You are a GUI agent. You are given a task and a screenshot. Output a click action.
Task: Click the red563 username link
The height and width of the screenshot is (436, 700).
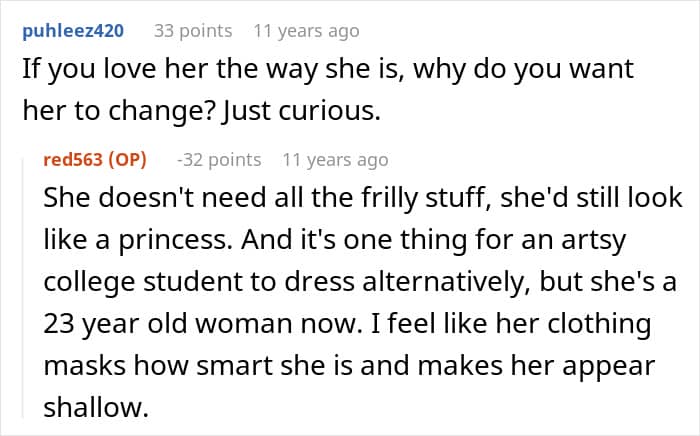[72, 160]
